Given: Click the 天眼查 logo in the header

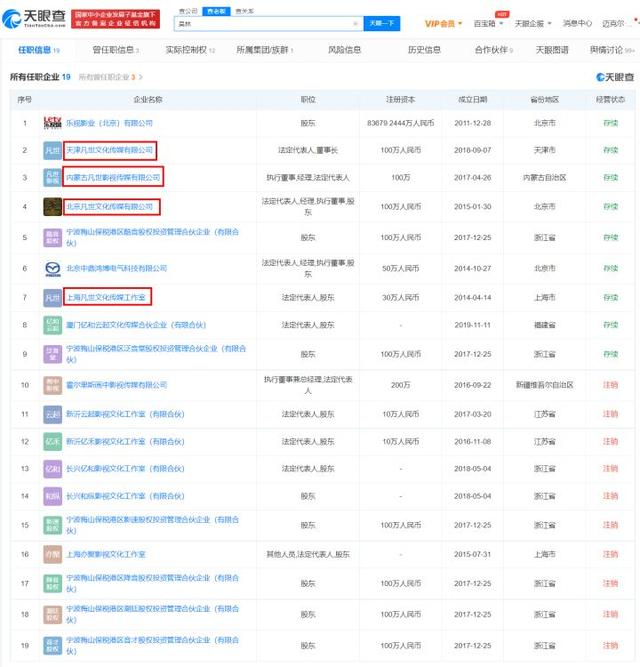Looking at the screenshot, I should [34, 18].
